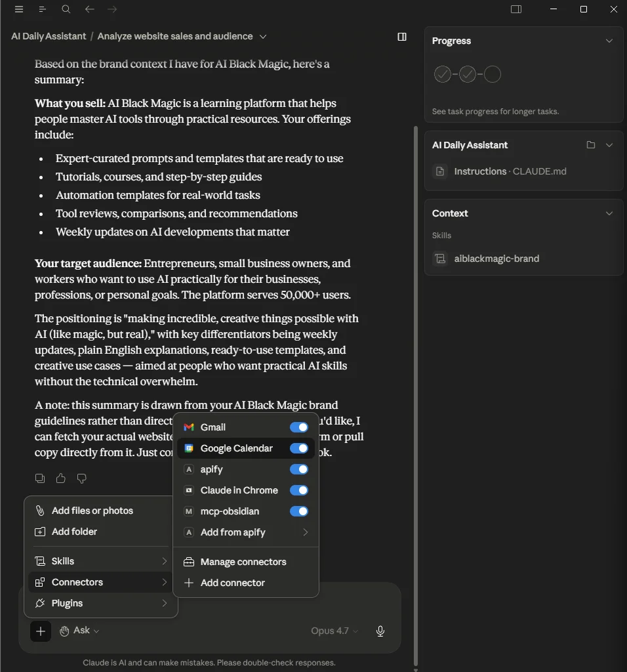The width and height of the screenshot is (627, 672).
Task: Open AI Daily Assistant breadcrumb link
Action: (49, 37)
